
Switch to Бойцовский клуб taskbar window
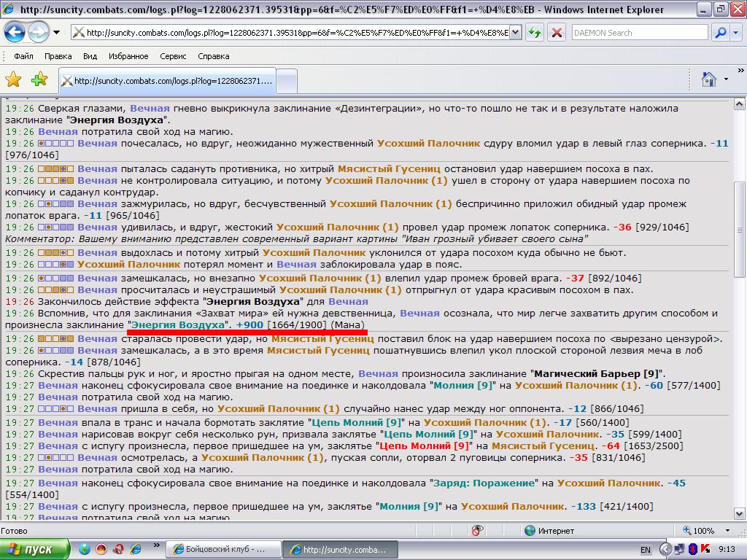coord(222,550)
